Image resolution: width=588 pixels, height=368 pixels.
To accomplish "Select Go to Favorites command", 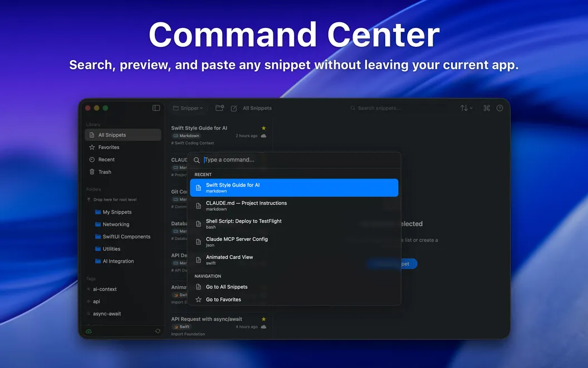I will [294, 299].
